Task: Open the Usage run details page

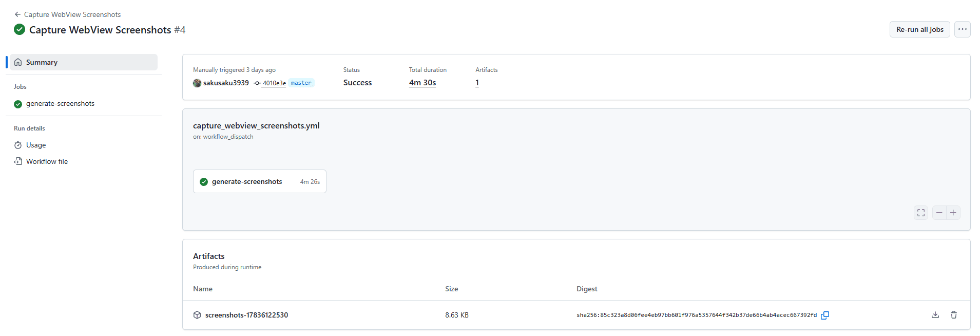Action: click(x=36, y=145)
